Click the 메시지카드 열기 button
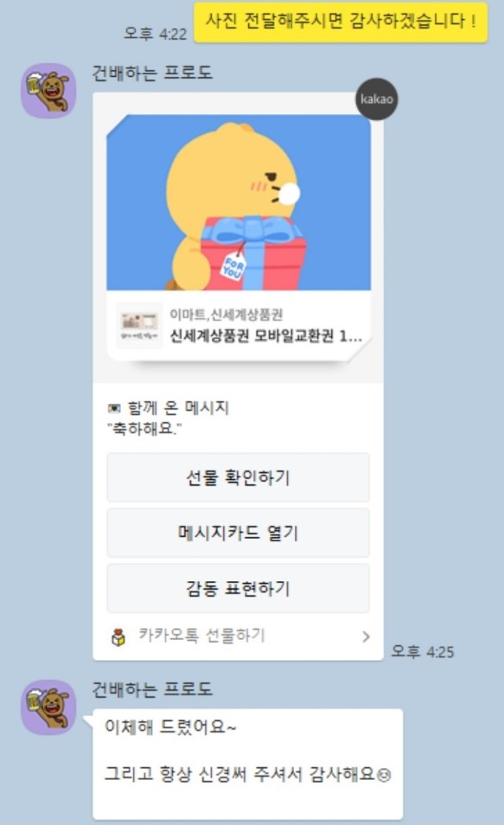Screen dimensions: 504x825 (x=238, y=533)
